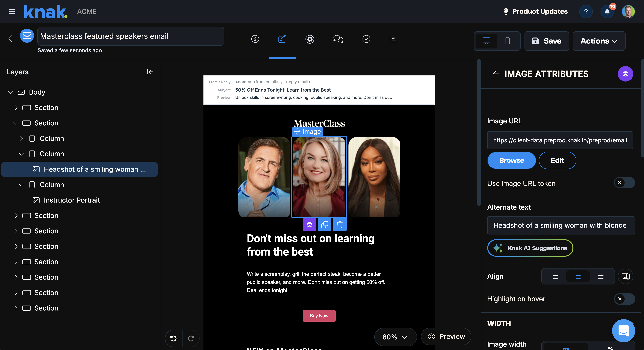Open Product Updates
The height and width of the screenshot is (350, 644).
click(535, 12)
